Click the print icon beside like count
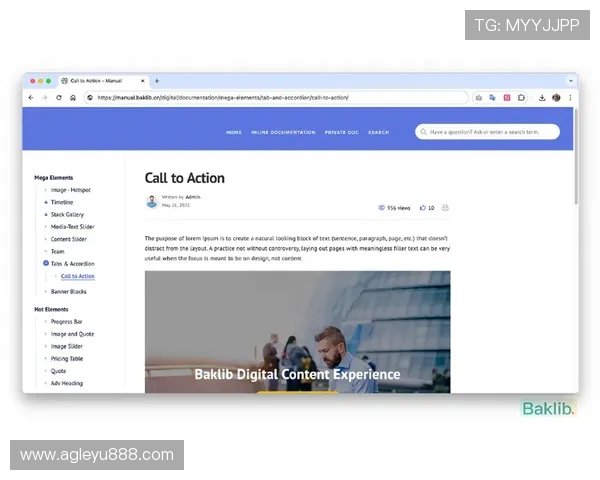 (x=445, y=208)
